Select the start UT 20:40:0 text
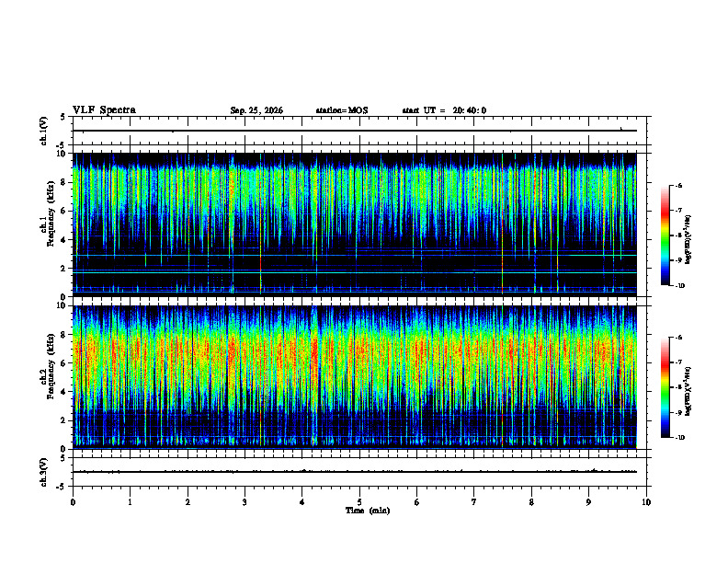The height and width of the screenshot is (563, 728). point(444,110)
